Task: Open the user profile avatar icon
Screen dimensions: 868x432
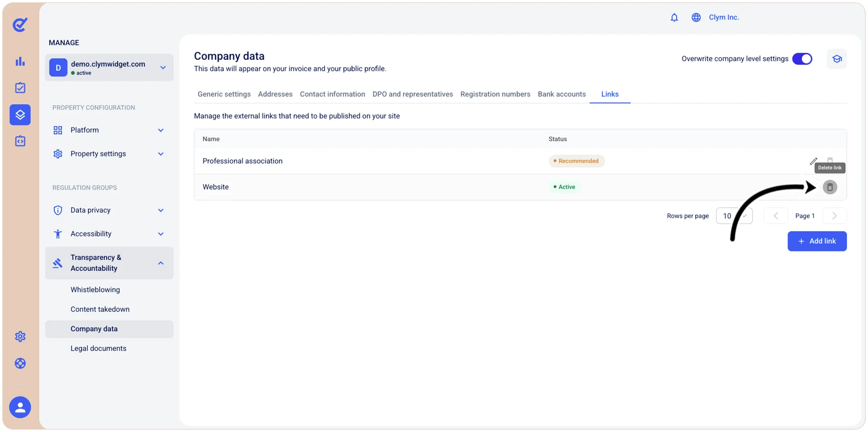Action: click(x=20, y=407)
